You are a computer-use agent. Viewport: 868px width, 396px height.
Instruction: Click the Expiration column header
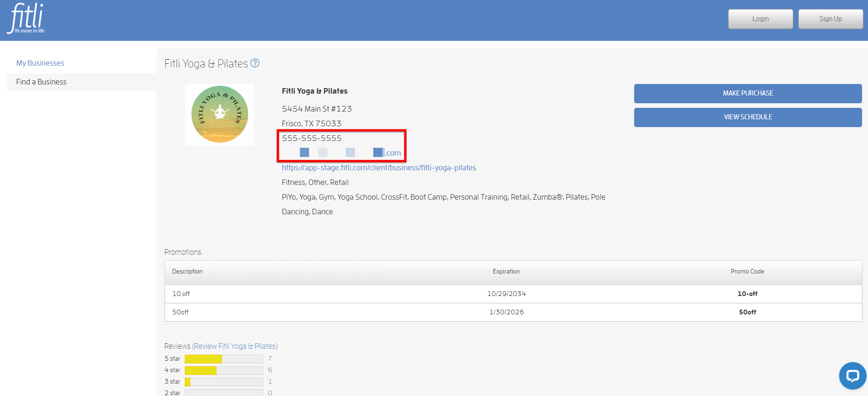pyautogui.click(x=506, y=271)
